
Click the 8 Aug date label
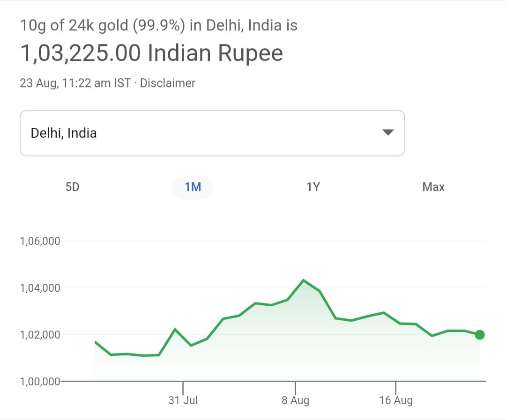(x=295, y=401)
